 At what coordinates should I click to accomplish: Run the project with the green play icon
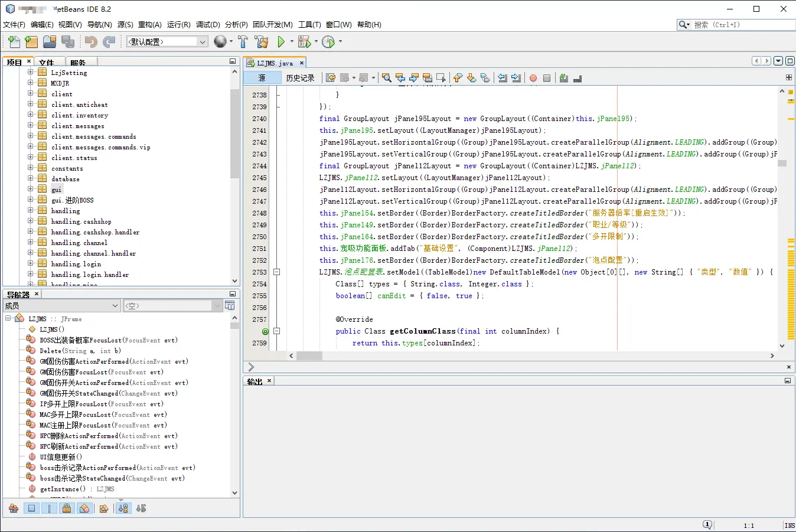pyautogui.click(x=281, y=41)
